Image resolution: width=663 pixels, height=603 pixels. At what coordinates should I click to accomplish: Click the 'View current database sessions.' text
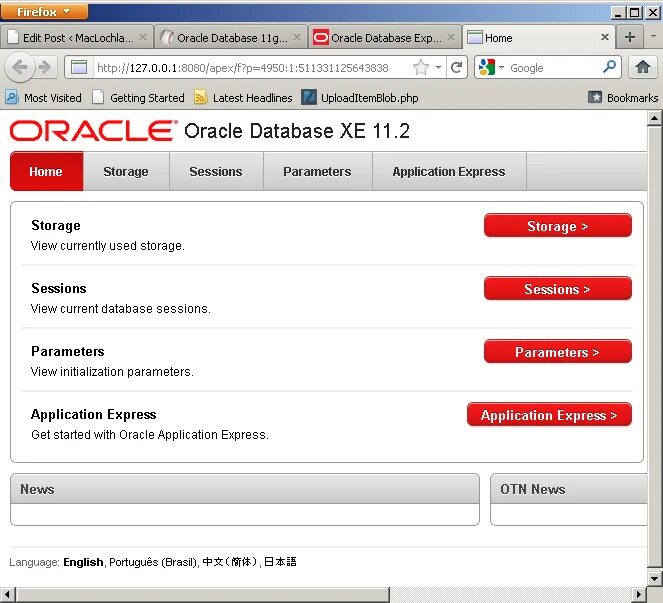pos(121,309)
